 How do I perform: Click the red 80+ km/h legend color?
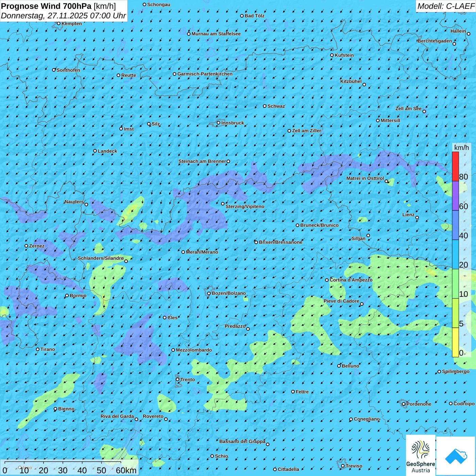(x=455, y=166)
